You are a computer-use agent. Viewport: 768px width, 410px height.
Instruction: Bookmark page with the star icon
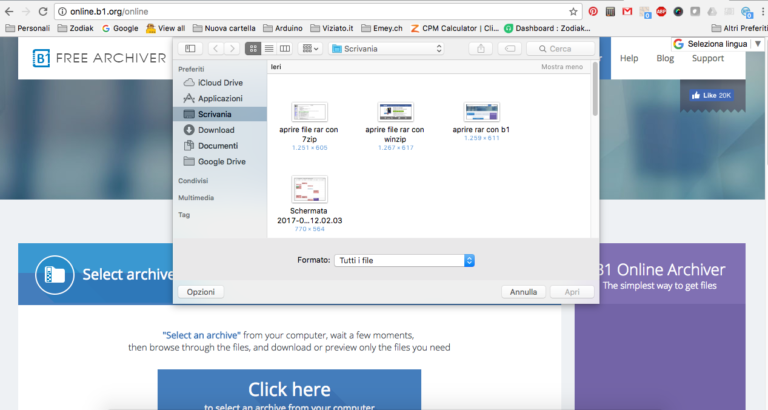pyautogui.click(x=573, y=11)
